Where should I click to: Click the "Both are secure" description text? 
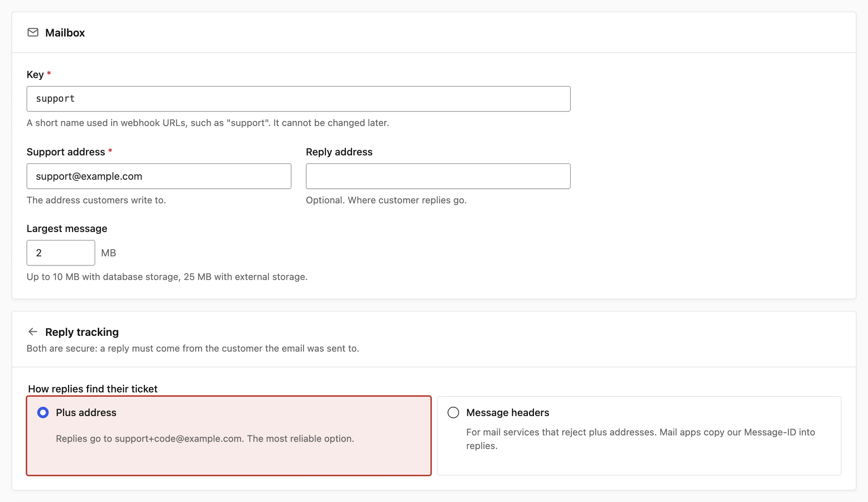(x=193, y=348)
